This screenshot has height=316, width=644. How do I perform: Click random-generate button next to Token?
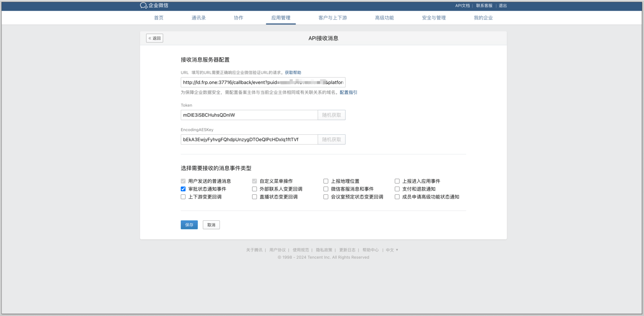(331, 115)
